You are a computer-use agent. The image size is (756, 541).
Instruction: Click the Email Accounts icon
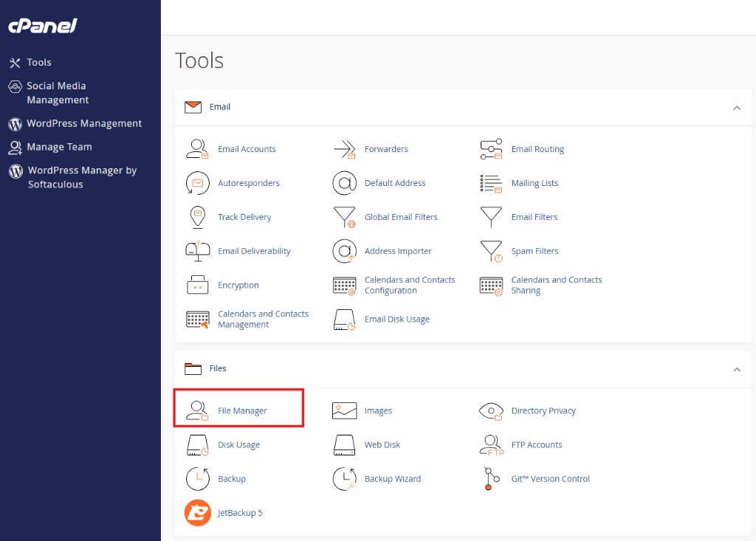197,149
